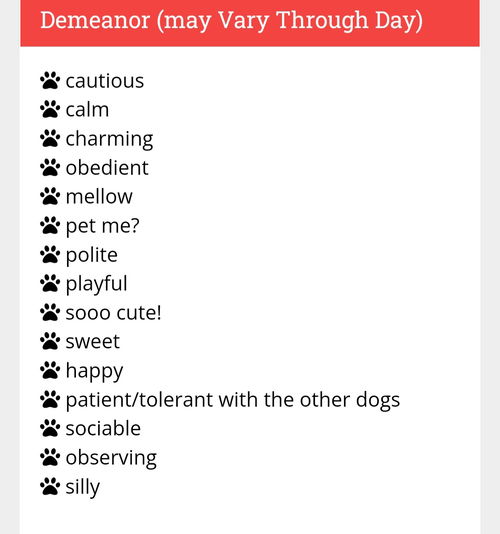
Task: Click the Demeanor red header bar
Action: [250, 23]
